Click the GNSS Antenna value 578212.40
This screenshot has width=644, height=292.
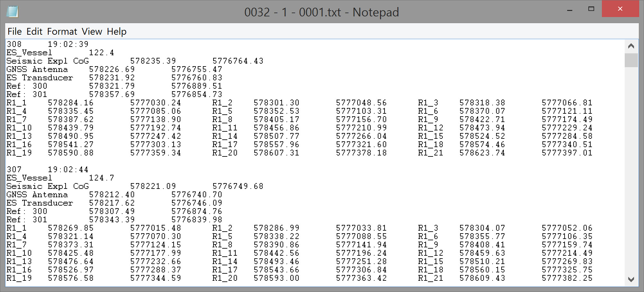[x=112, y=194]
